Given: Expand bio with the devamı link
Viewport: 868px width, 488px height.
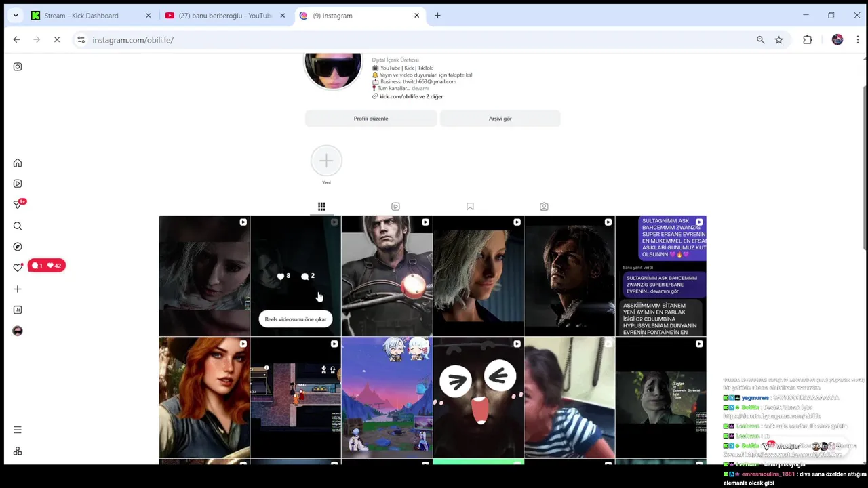Looking at the screenshot, I should 420,89.
